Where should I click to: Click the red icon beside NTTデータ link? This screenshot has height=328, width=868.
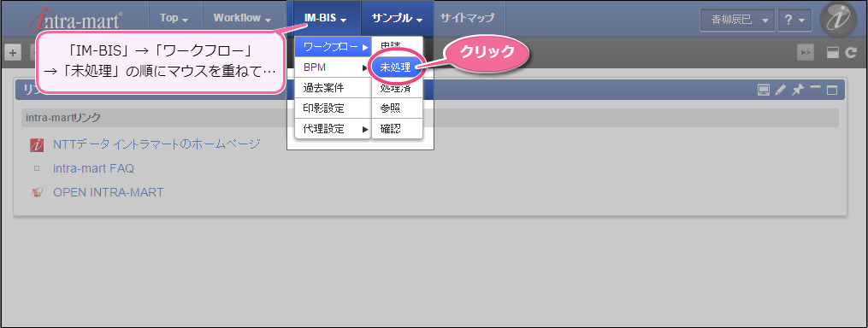click(37, 145)
